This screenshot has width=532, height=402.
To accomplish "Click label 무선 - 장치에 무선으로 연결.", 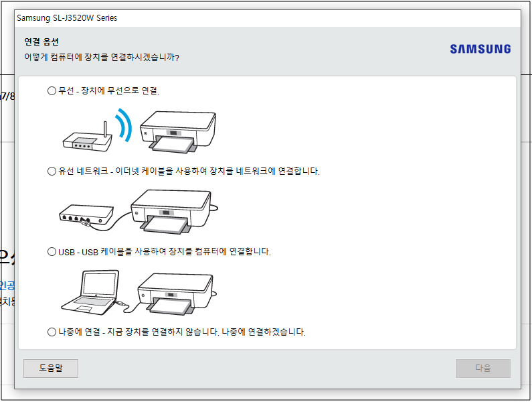I will pyautogui.click(x=108, y=90).
